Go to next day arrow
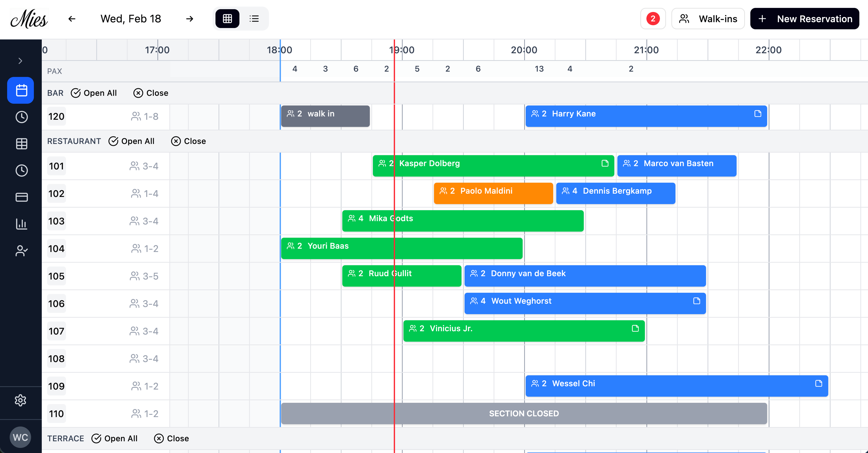Image resolution: width=868 pixels, height=453 pixels. tap(190, 19)
